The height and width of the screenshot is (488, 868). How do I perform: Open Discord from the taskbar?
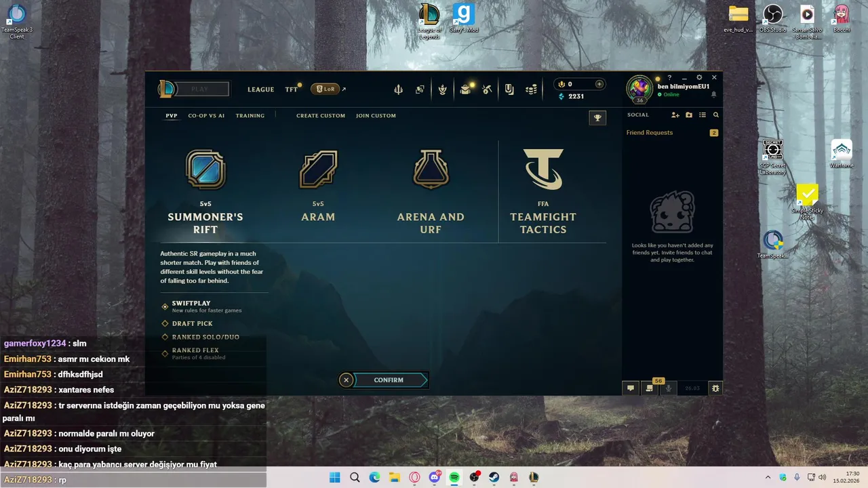coord(435,477)
